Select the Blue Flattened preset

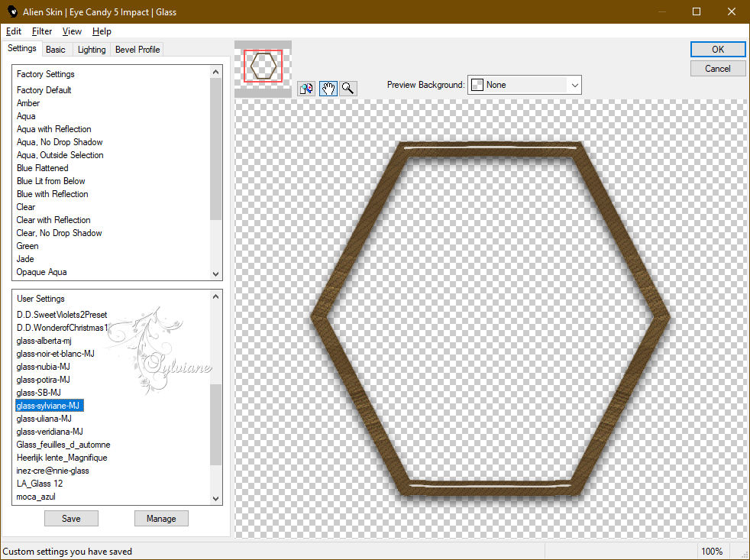coord(43,168)
